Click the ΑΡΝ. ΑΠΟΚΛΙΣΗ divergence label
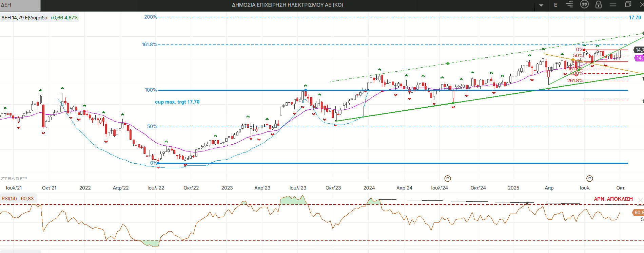The width and height of the screenshot is (644, 253). pos(613,199)
